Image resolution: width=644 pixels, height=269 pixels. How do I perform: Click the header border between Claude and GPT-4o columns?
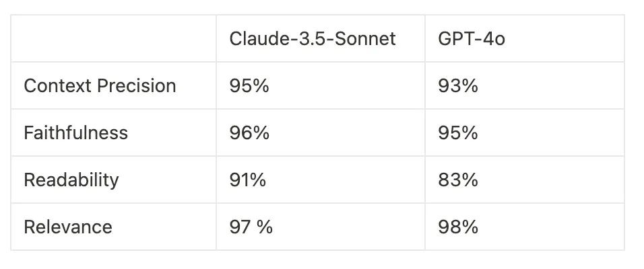click(x=425, y=39)
